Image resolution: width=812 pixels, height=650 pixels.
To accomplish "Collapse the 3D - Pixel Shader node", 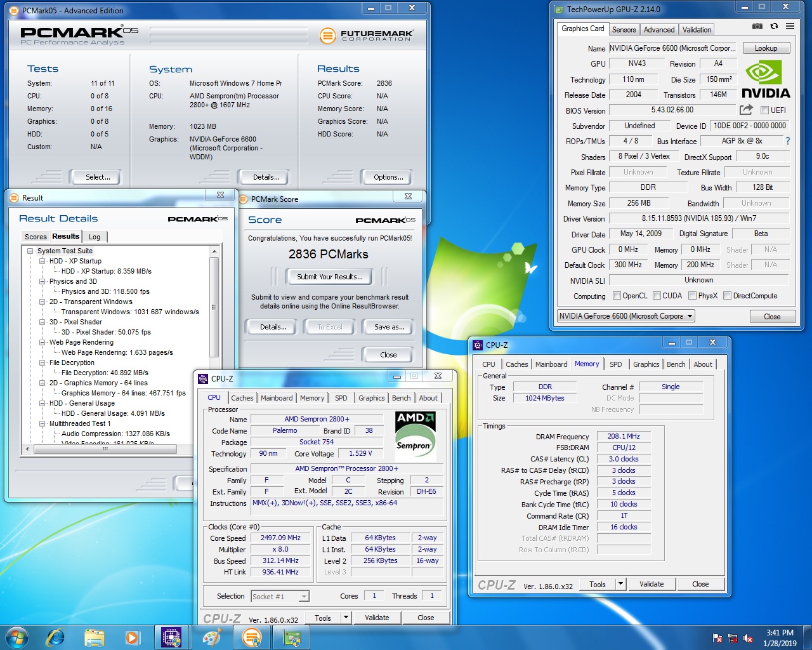I will 43,322.
